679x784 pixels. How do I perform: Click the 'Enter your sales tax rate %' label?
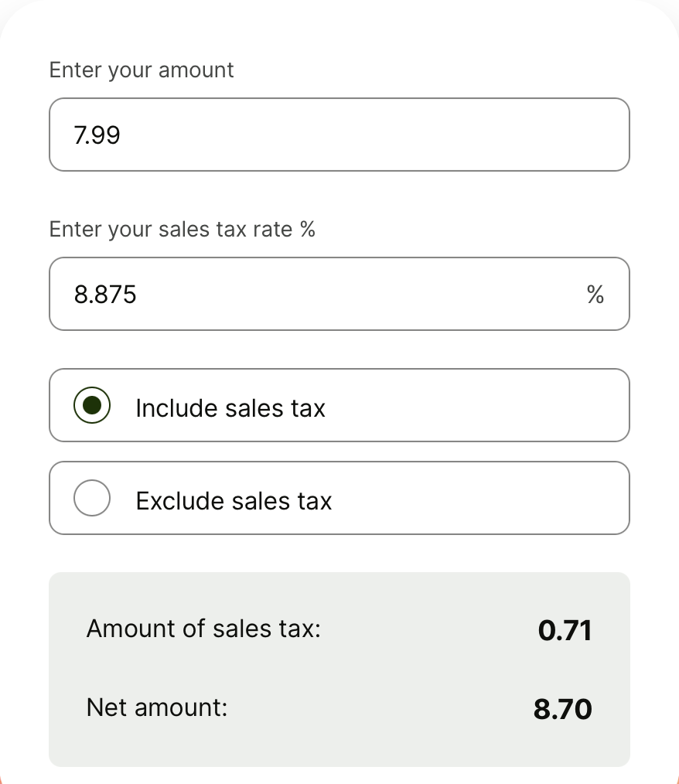[x=182, y=230]
